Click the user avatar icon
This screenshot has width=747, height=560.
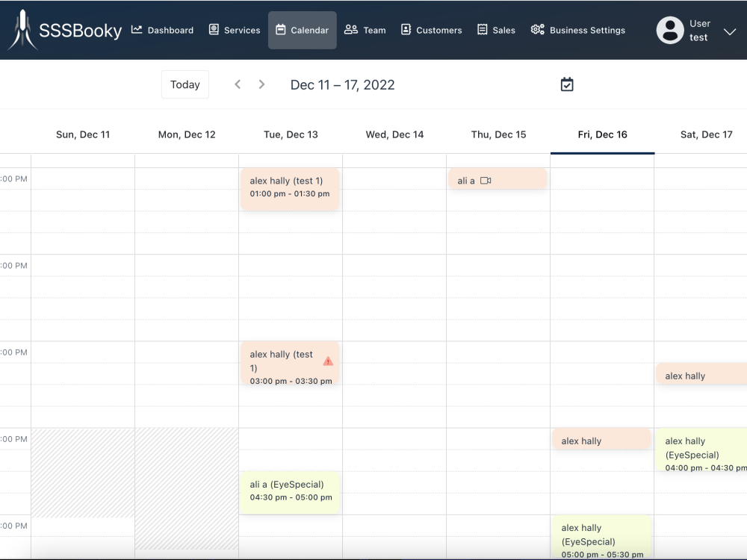pyautogui.click(x=670, y=31)
